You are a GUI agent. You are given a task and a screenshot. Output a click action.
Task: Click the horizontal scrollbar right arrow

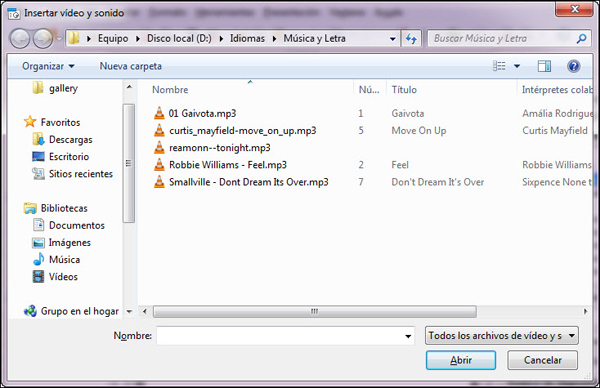(585, 311)
